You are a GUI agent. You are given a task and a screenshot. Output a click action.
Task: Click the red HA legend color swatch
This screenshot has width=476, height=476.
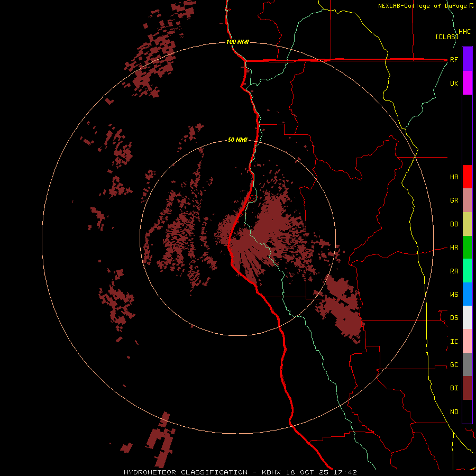(467, 177)
